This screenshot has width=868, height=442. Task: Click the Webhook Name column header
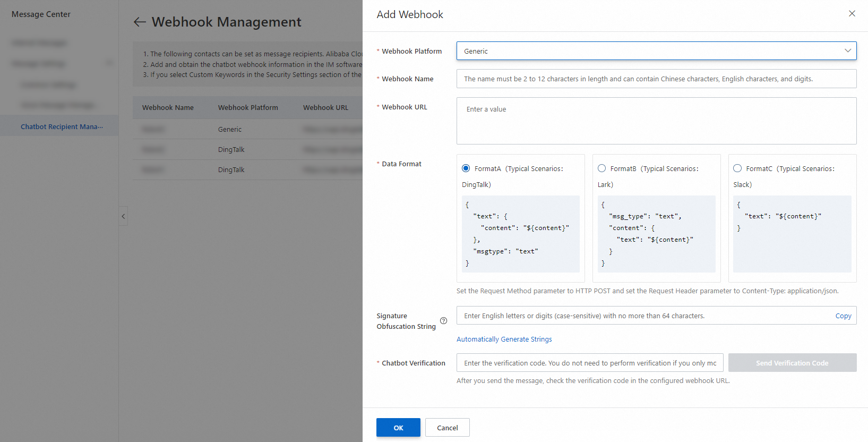point(168,107)
